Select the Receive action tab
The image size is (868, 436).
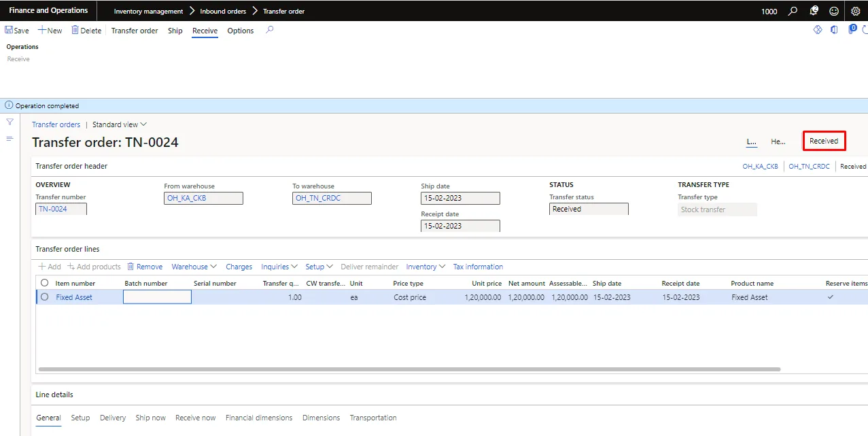(205, 31)
